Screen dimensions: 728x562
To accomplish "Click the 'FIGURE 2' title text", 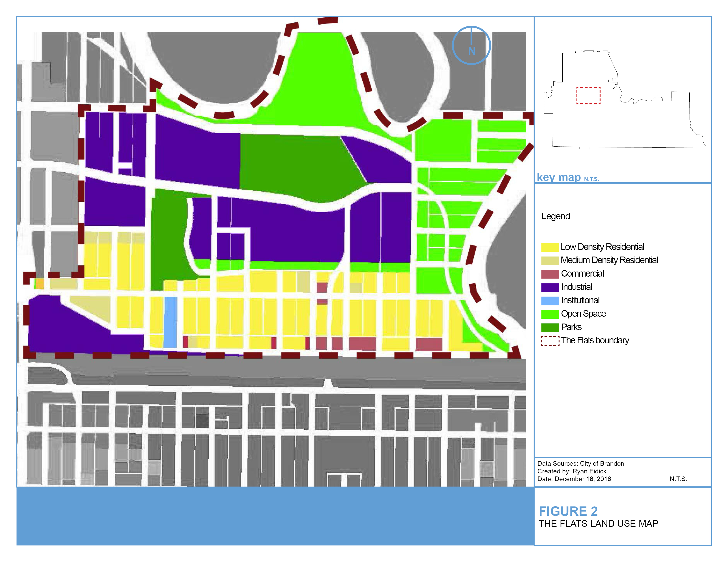I will (568, 511).
